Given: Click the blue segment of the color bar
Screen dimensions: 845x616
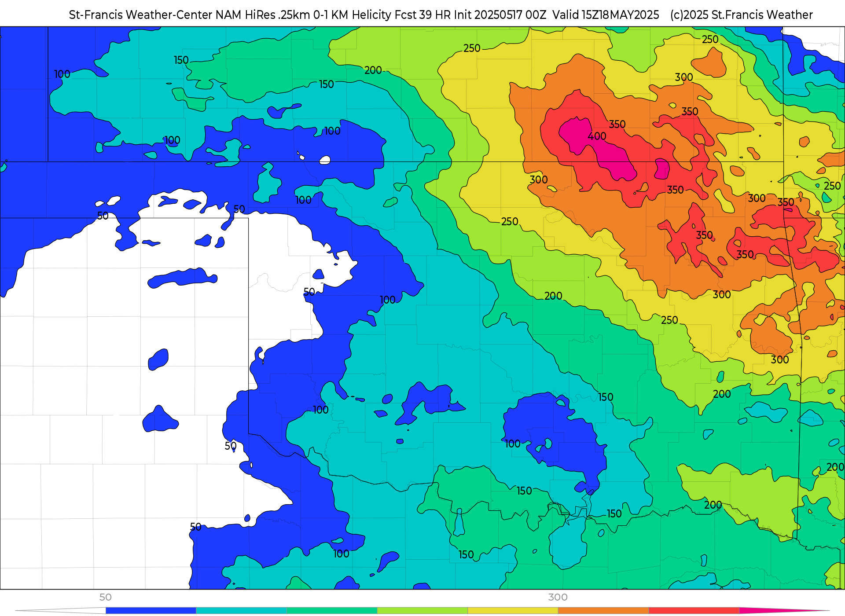Looking at the screenshot, I should (x=151, y=610).
